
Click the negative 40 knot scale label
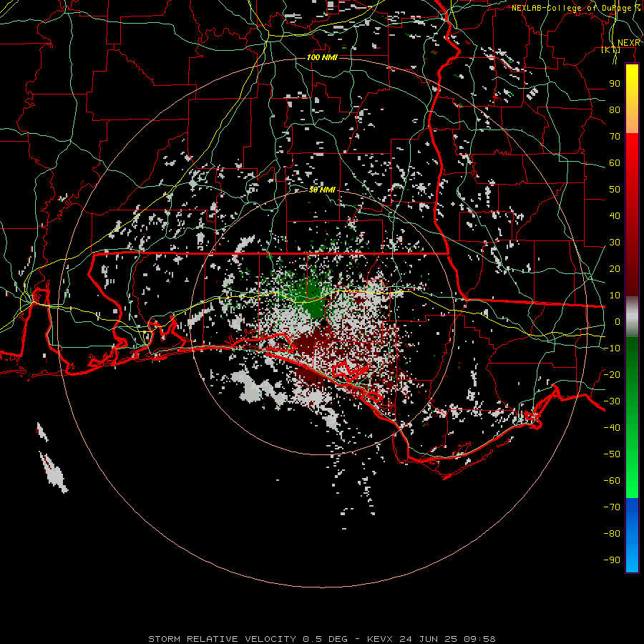coord(612,428)
